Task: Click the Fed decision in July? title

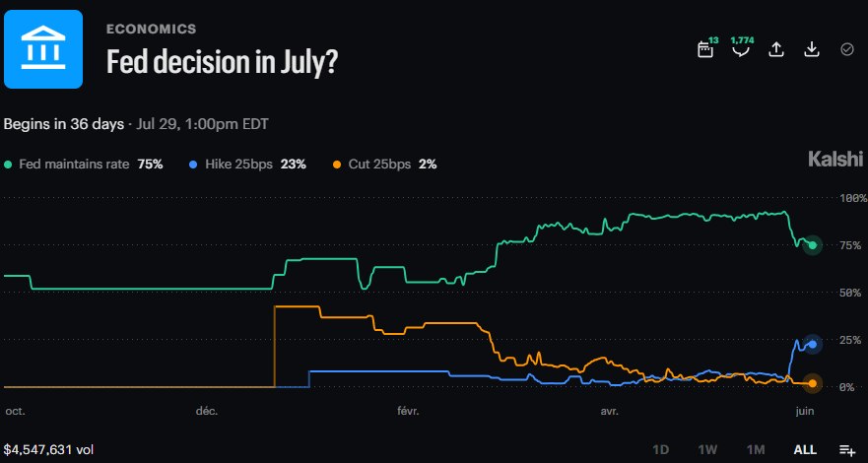Action: (x=222, y=62)
